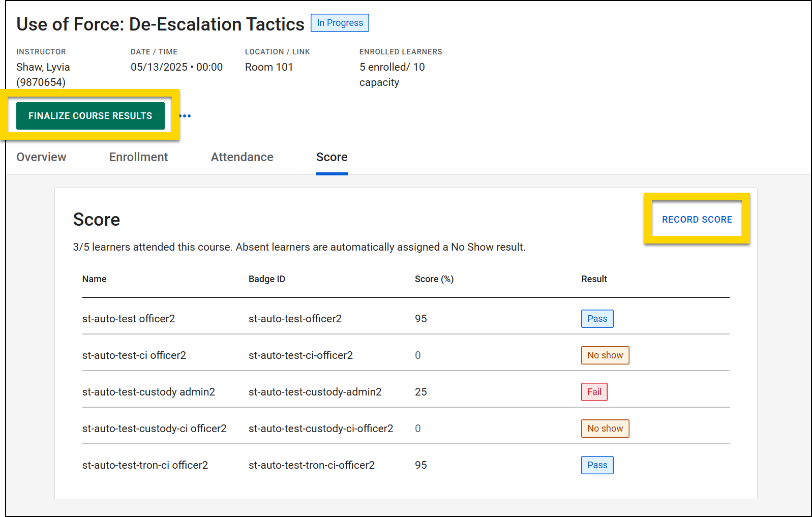Click Pass badge for st-auto-test officer2

(x=597, y=319)
